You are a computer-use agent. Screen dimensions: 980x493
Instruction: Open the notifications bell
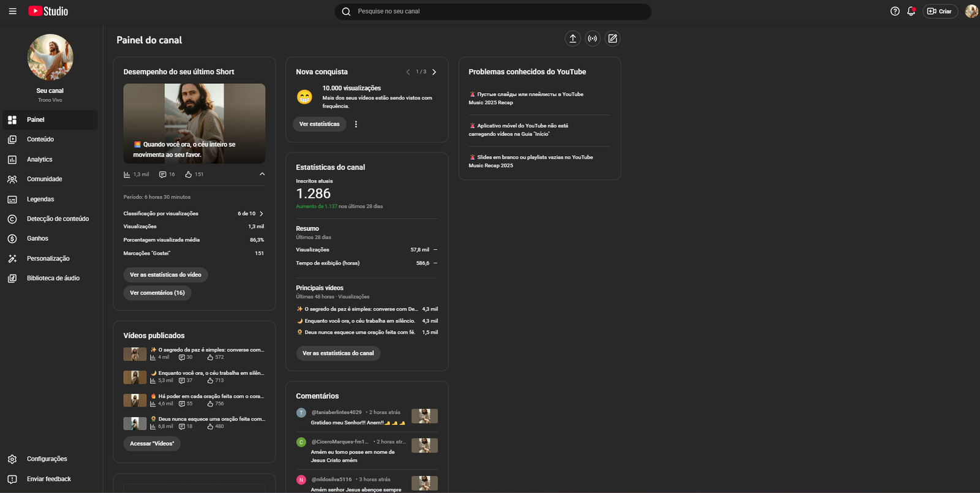[x=911, y=11]
